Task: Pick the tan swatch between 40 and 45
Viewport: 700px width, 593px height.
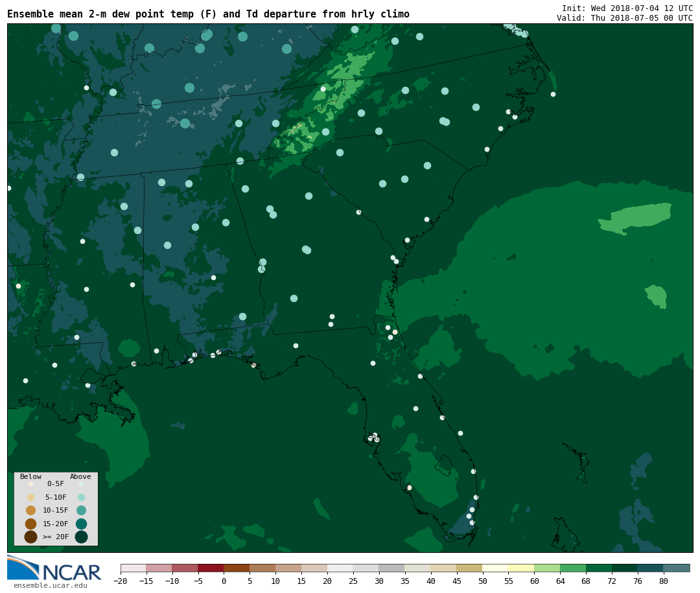Action: point(444,568)
